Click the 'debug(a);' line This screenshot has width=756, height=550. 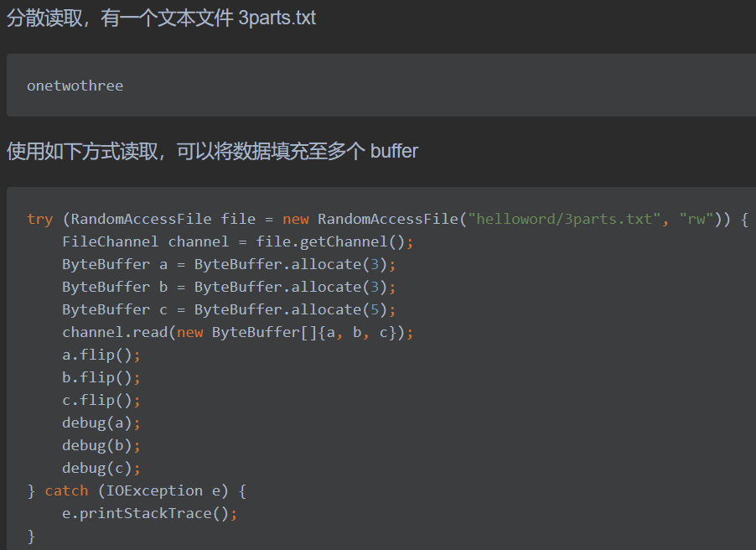[101, 423]
